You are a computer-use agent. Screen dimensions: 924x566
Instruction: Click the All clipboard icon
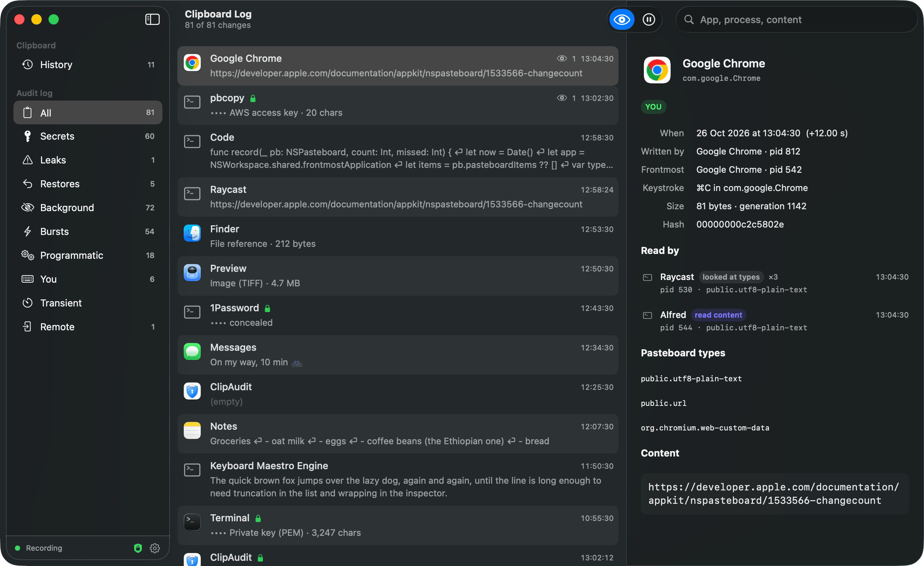27,112
